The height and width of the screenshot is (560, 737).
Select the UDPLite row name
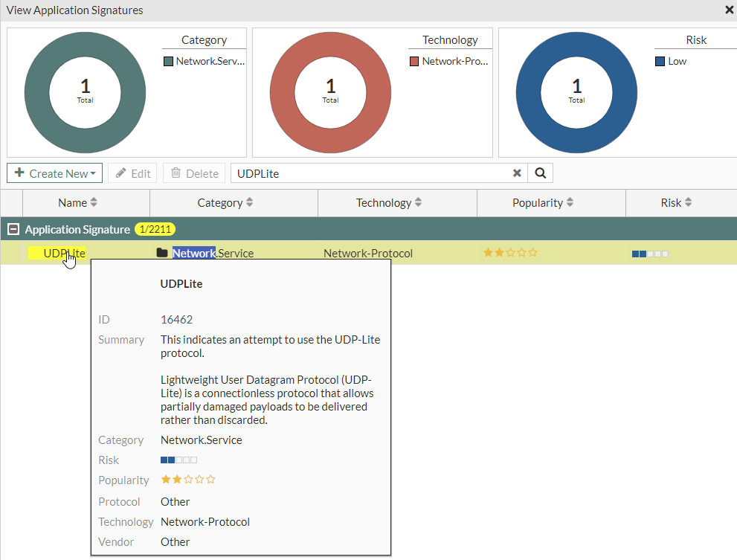pos(64,253)
